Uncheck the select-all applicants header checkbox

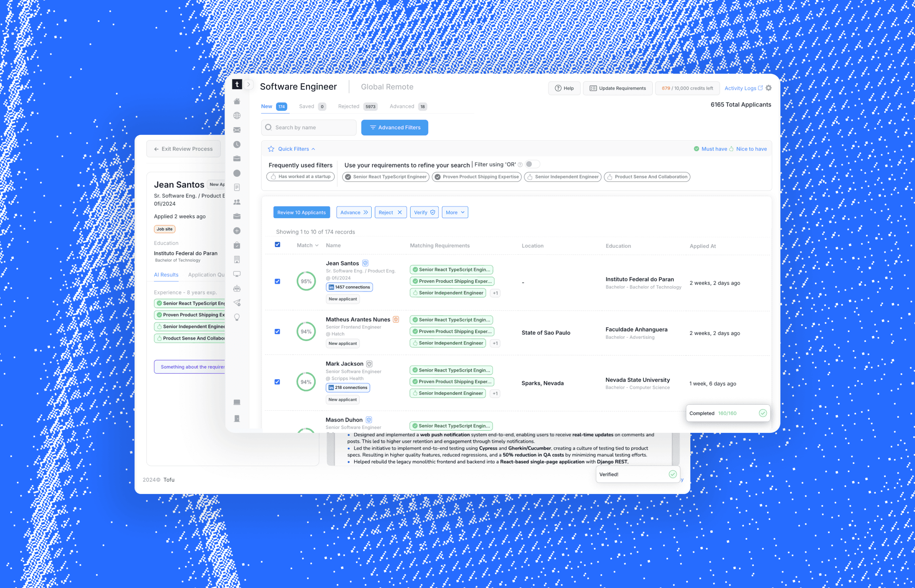[x=278, y=244]
